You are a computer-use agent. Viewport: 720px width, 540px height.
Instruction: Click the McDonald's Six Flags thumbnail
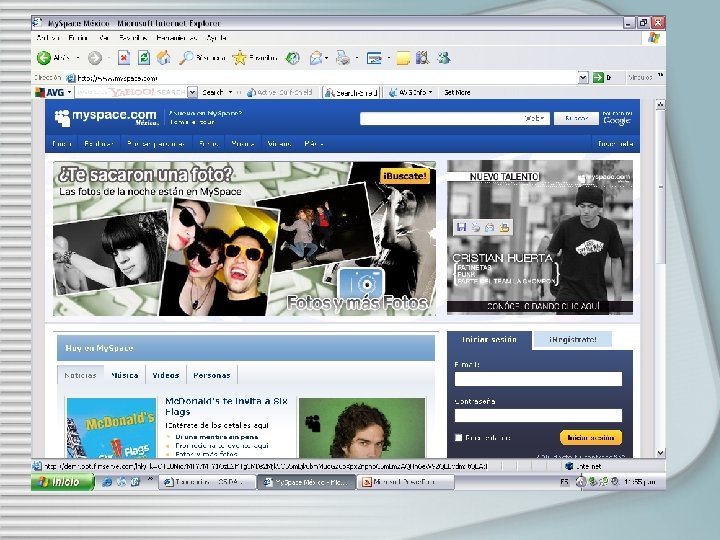(111, 428)
